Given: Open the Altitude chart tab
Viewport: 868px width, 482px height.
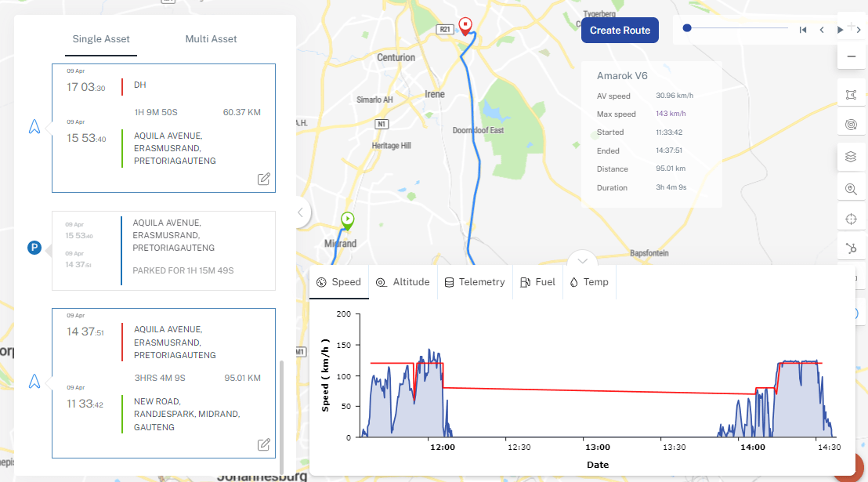Looking at the screenshot, I should [x=403, y=282].
